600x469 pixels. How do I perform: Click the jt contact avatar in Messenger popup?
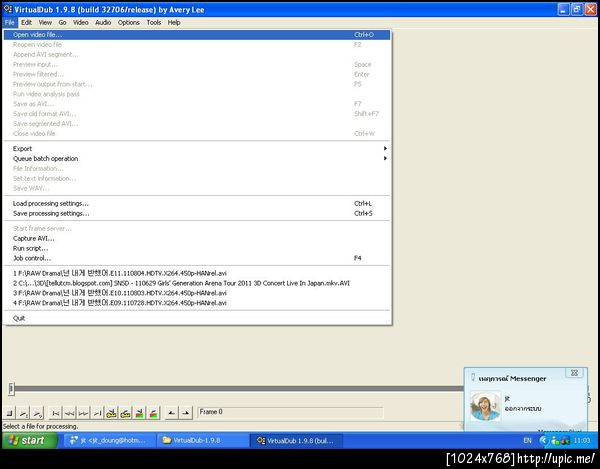(x=485, y=406)
